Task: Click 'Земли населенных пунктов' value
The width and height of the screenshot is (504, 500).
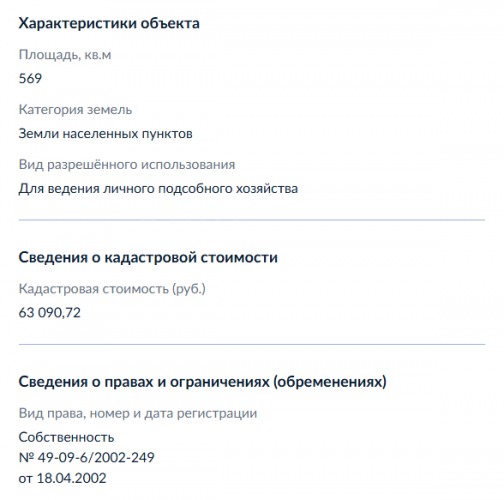Action: tap(106, 134)
